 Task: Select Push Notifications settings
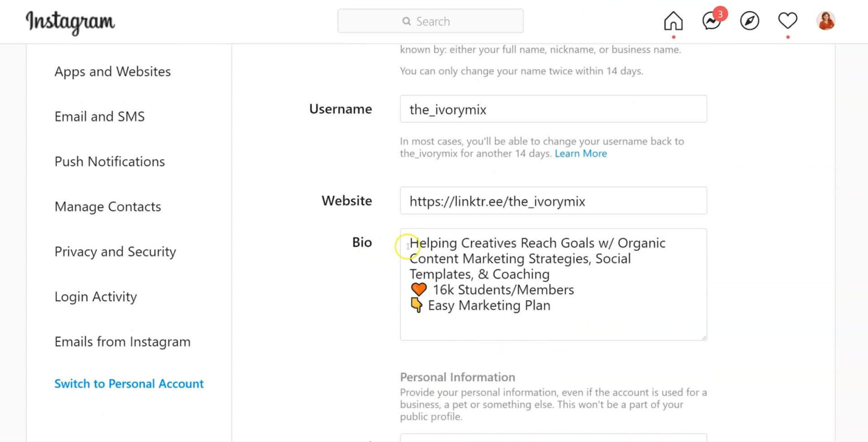click(x=110, y=162)
